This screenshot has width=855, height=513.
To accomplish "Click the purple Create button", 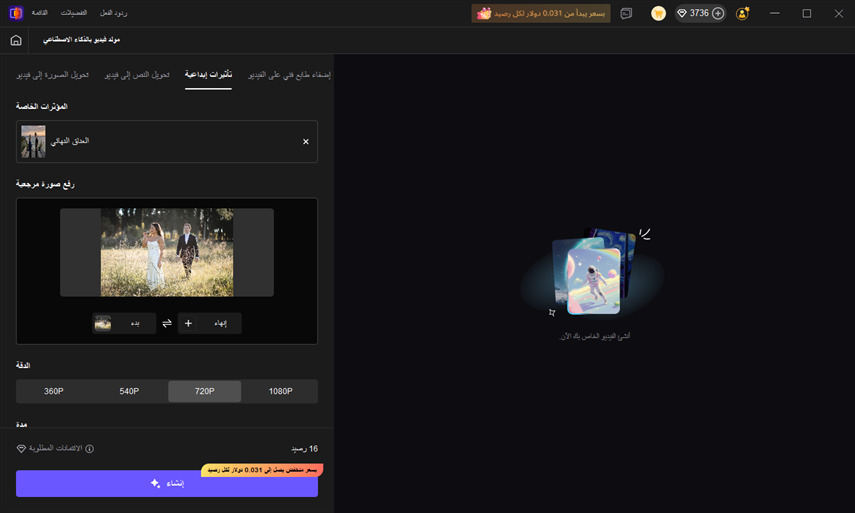I will tap(167, 484).
